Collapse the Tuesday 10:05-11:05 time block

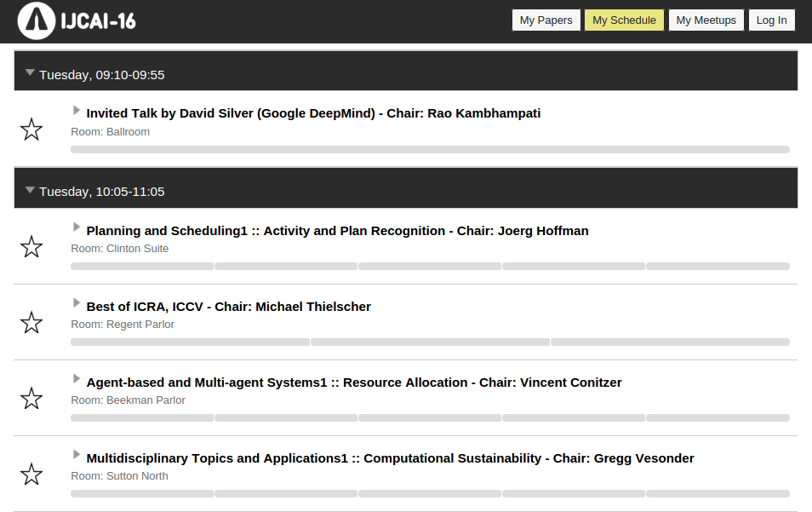click(x=30, y=190)
